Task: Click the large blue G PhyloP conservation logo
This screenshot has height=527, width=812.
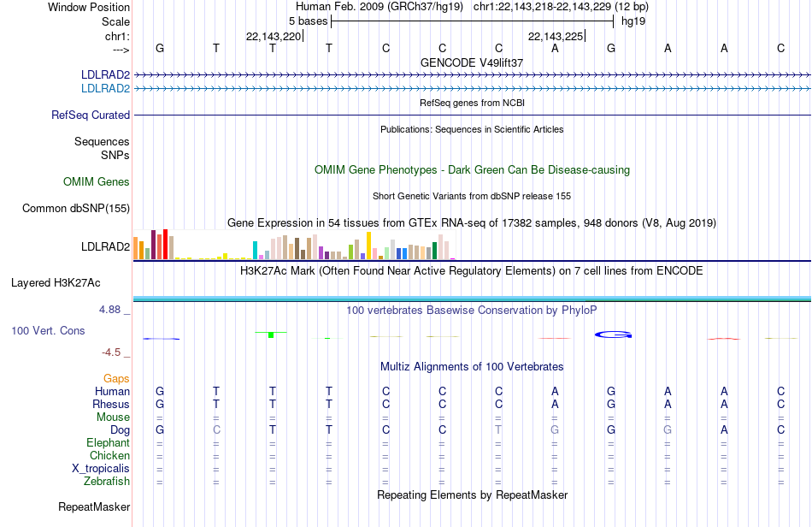Action: (x=613, y=335)
